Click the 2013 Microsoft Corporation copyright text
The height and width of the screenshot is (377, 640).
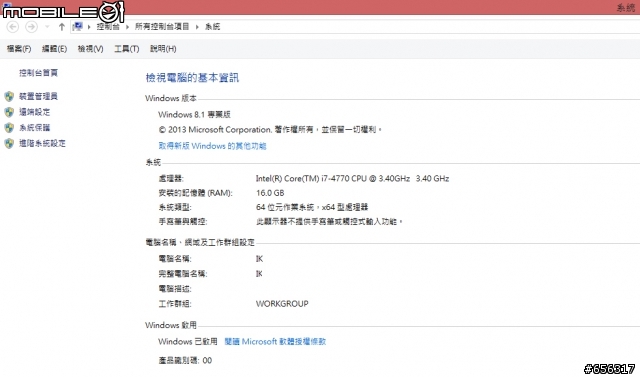270,130
